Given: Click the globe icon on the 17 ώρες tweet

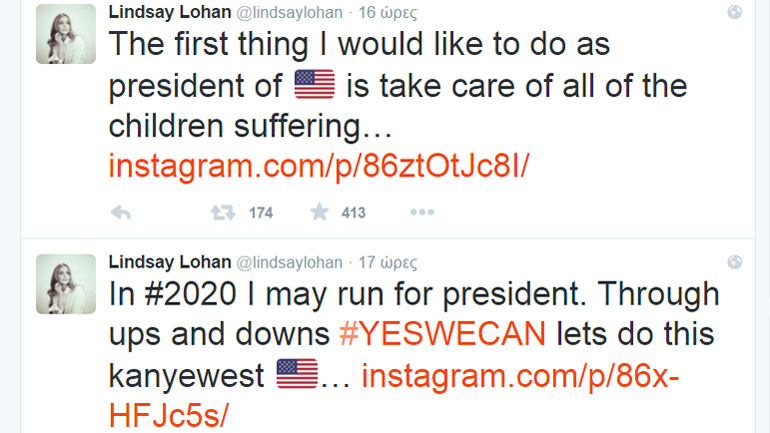Looking at the screenshot, I should tap(735, 263).
